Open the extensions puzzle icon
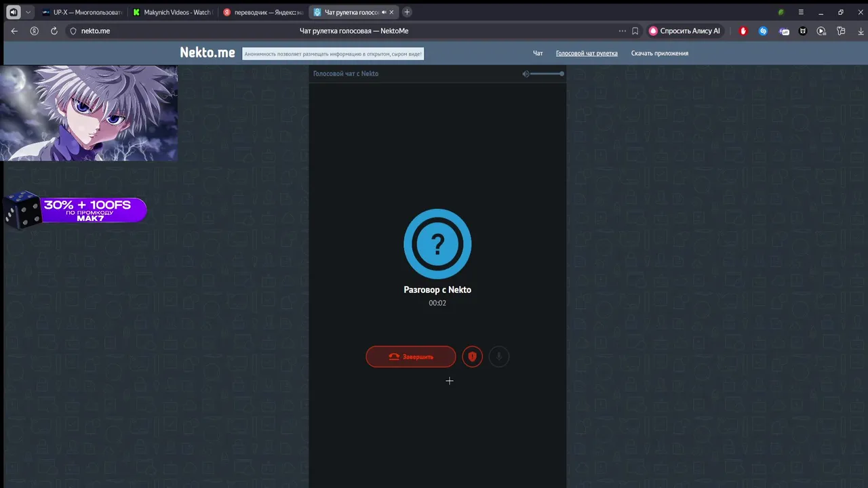 (841, 30)
